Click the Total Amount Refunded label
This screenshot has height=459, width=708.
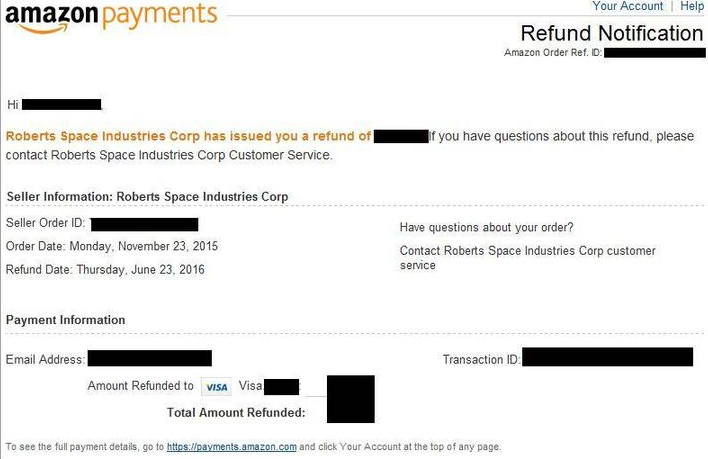coord(236,412)
